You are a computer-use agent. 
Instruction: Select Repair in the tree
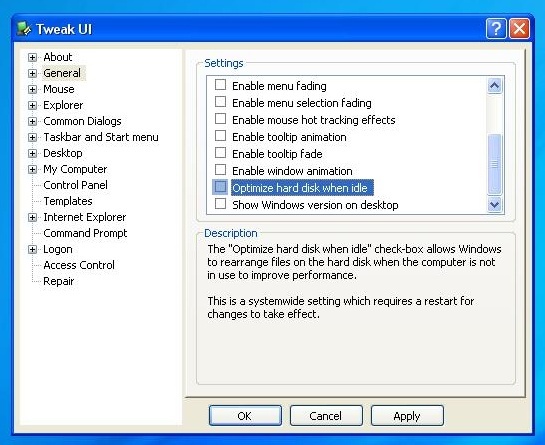pos(59,281)
